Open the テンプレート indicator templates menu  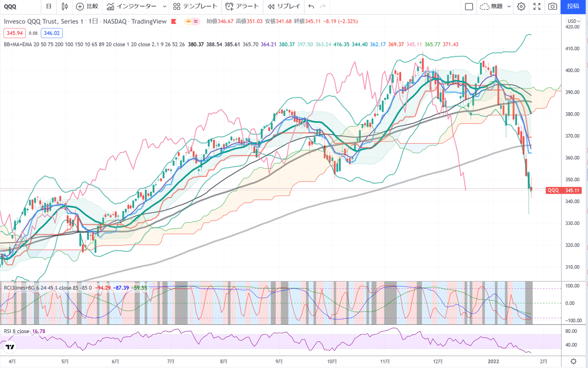click(x=196, y=6)
